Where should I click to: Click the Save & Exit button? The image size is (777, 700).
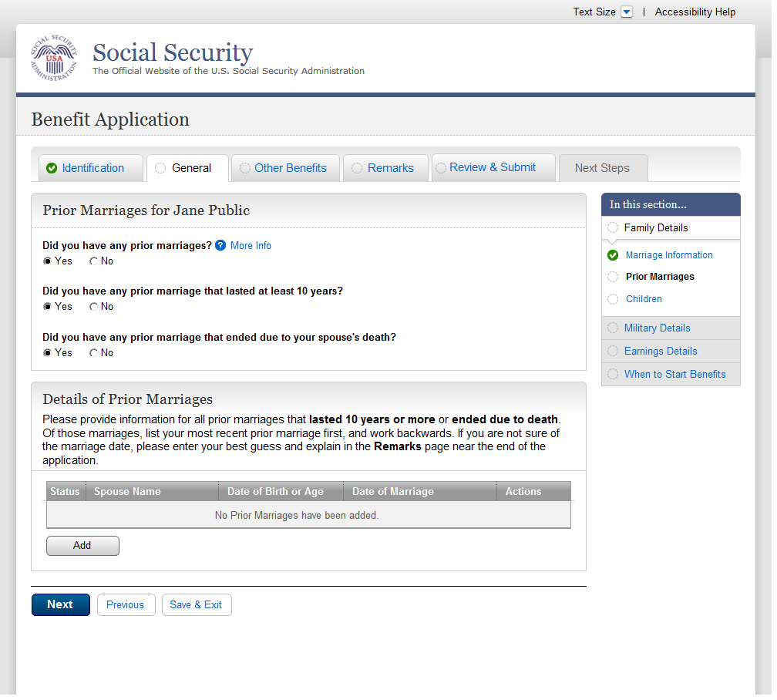pos(196,605)
